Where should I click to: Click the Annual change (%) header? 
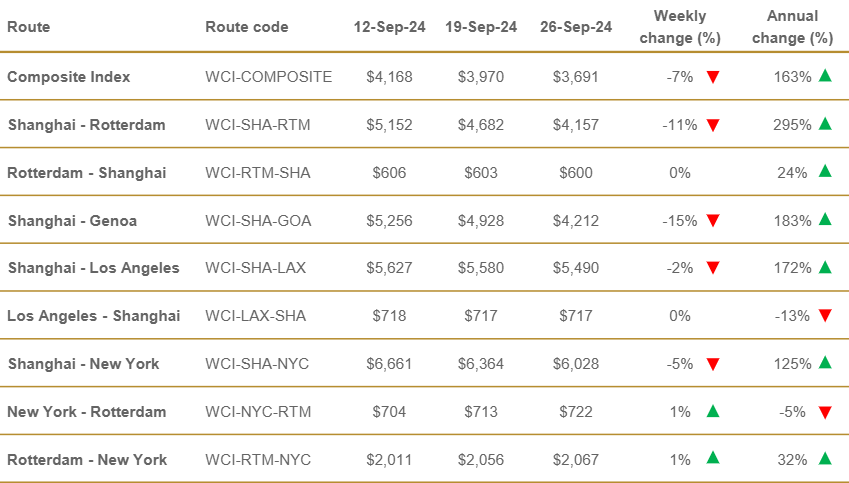[792, 27]
